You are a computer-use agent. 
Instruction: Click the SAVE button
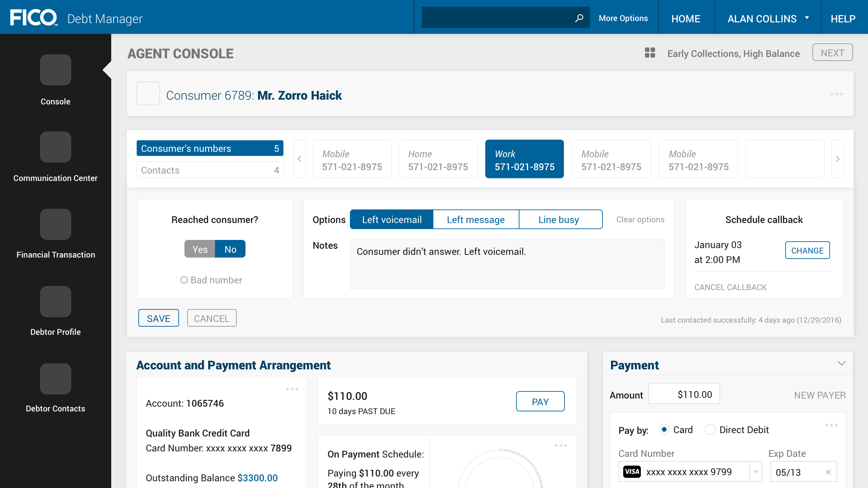point(158,318)
